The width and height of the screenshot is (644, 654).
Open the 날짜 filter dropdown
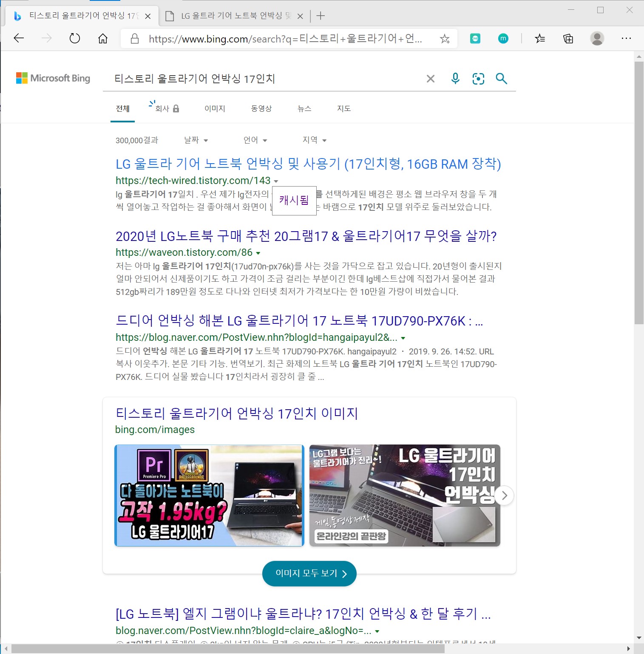pyautogui.click(x=196, y=140)
